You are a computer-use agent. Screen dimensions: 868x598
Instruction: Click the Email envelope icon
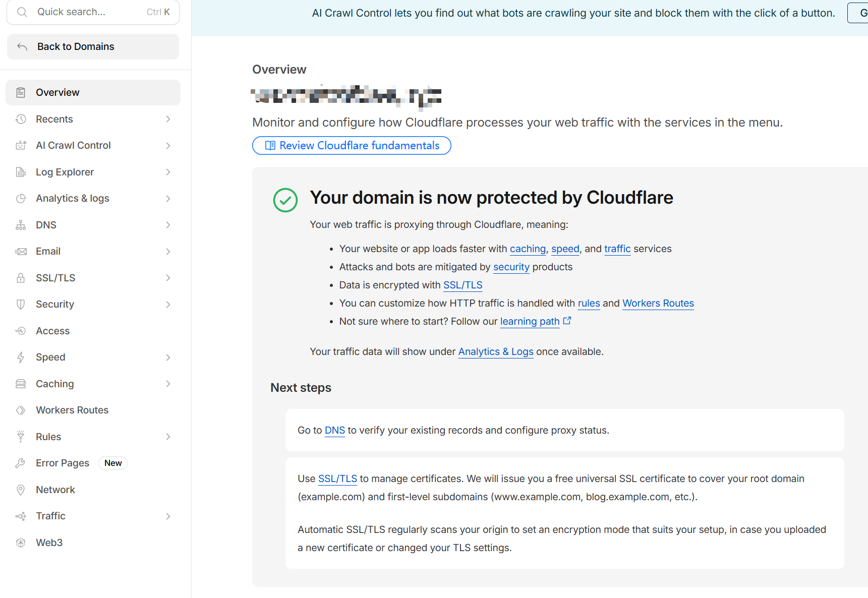[x=21, y=252]
